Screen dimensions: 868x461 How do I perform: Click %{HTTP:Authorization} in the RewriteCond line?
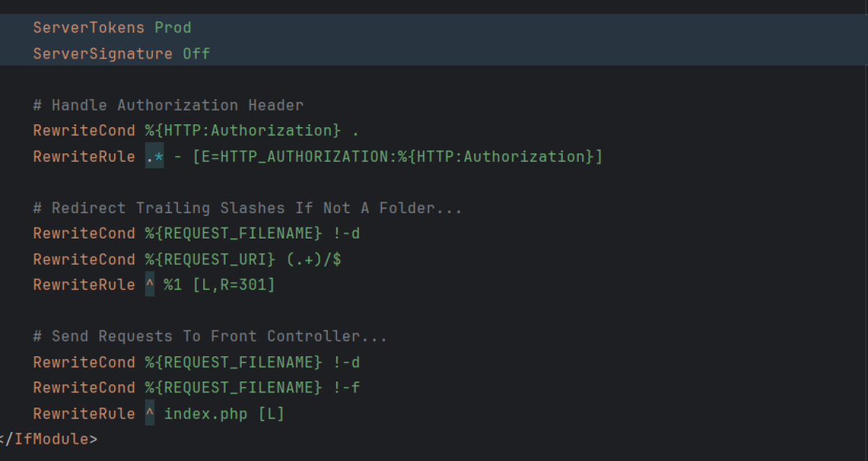click(242, 131)
